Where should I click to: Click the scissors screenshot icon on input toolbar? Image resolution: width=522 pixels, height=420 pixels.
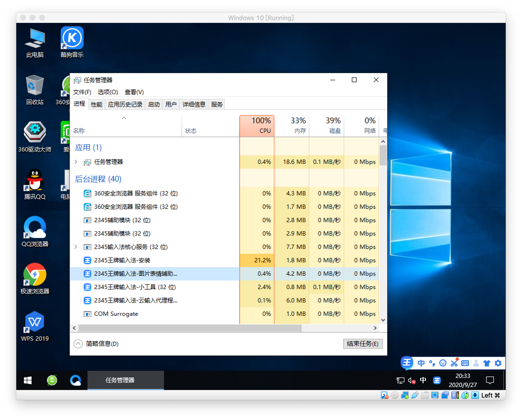(454, 363)
